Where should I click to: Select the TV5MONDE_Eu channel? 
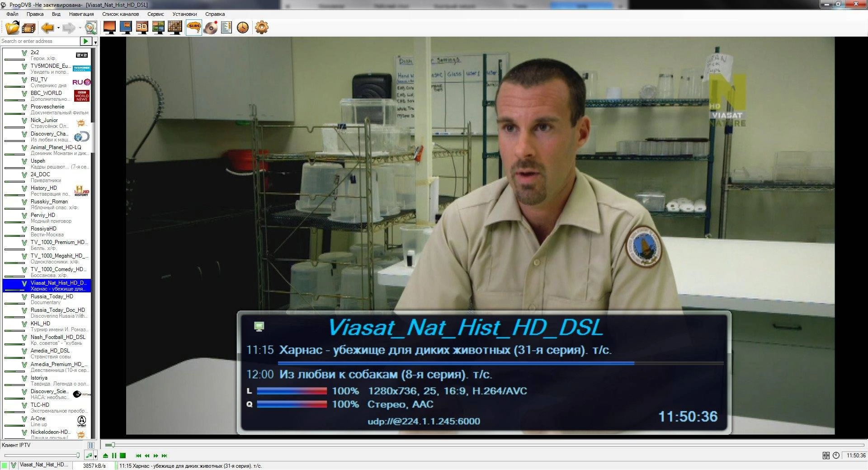tap(47, 69)
